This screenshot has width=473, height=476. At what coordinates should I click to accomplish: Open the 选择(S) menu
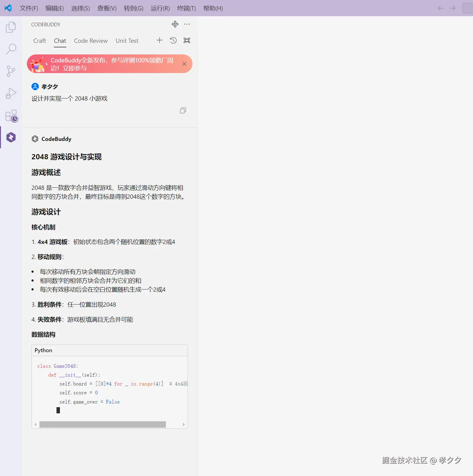point(81,8)
